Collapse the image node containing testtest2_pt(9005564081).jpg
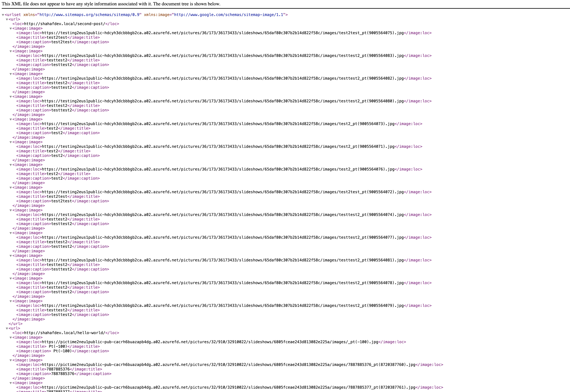Viewport: 570px width, 392px height. pyautogui.click(x=10, y=256)
